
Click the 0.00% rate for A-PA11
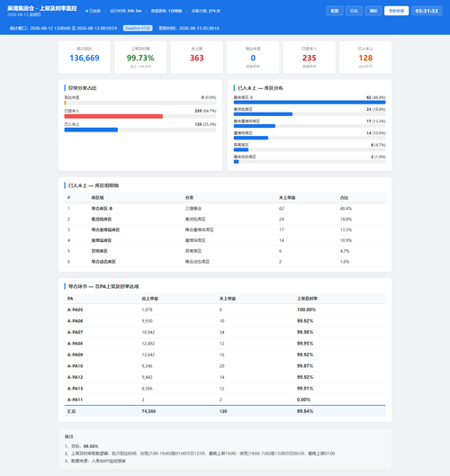(303, 400)
